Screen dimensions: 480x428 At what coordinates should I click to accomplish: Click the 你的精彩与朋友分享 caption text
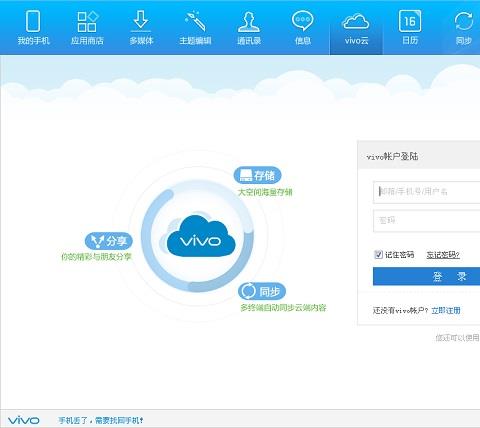pos(96,257)
